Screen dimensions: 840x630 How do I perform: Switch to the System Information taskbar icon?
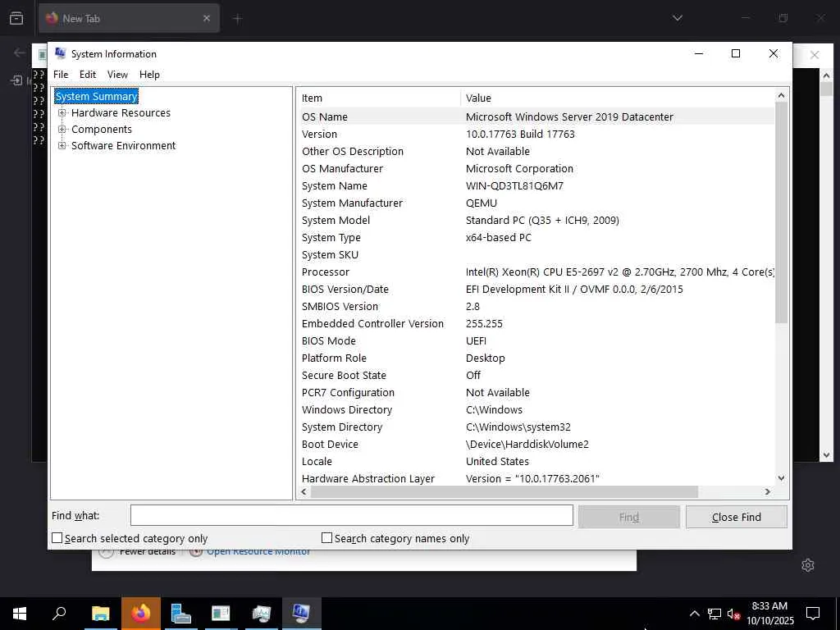coord(301,614)
